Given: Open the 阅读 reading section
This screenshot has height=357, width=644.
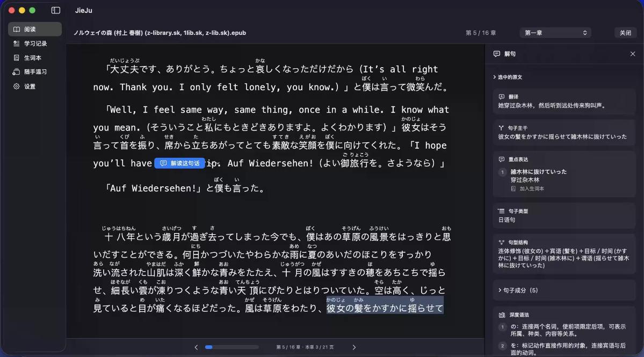Looking at the screenshot, I should (35, 29).
